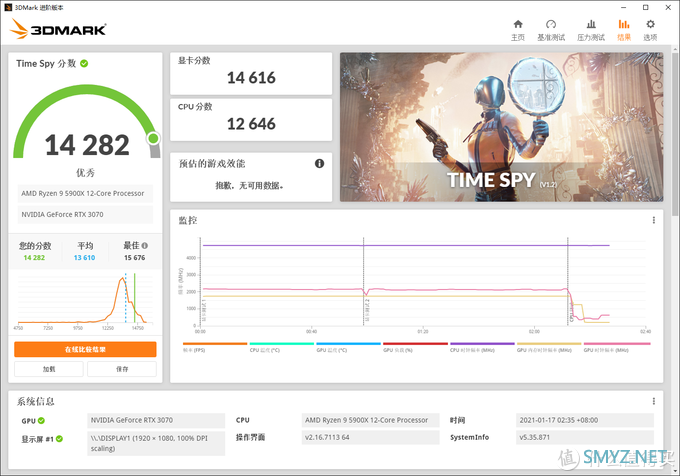
Task: Click the CPU test marker line in monitoring graph
Action: 568,282
